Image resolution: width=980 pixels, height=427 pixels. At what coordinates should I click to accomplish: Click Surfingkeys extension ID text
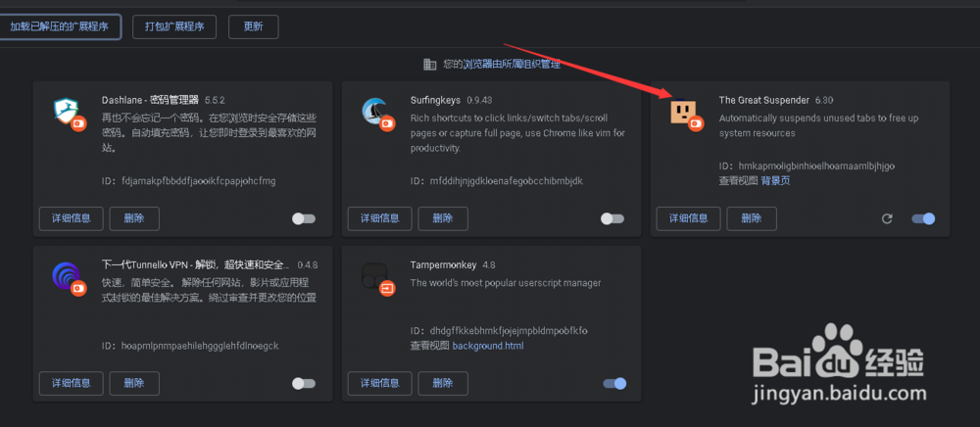(x=497, y=181)
